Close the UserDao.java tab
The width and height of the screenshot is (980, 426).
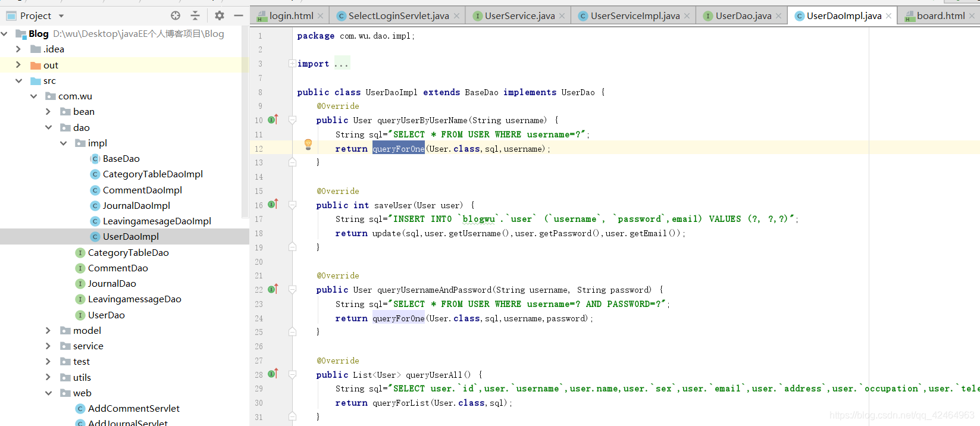[778, 16]
